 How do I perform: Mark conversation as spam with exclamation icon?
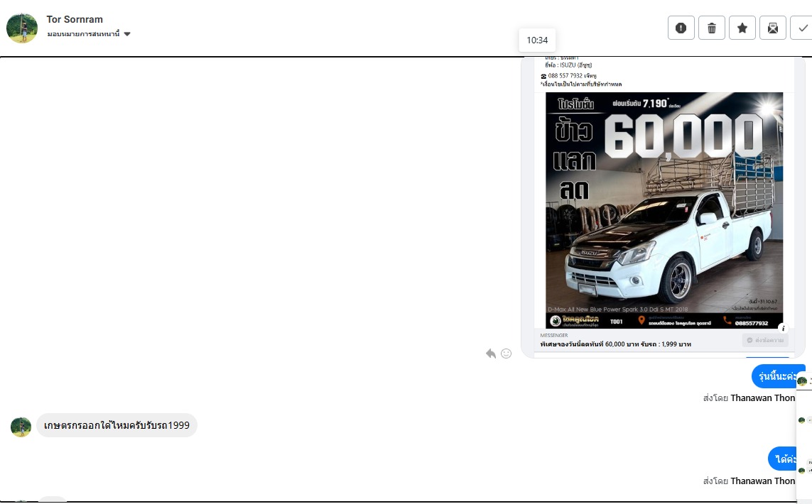tap(681, 28)
